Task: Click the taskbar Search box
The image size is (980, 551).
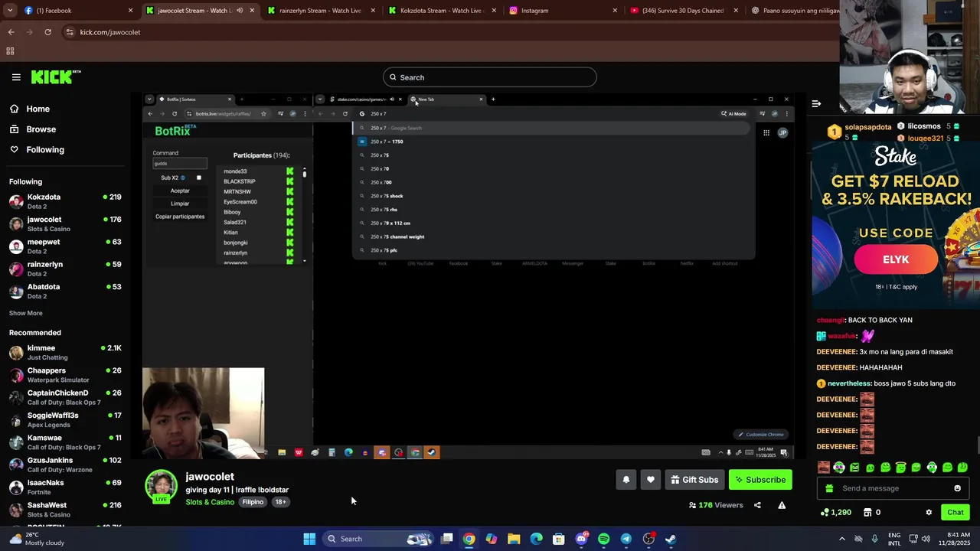Action: click(x=379, y=539)
